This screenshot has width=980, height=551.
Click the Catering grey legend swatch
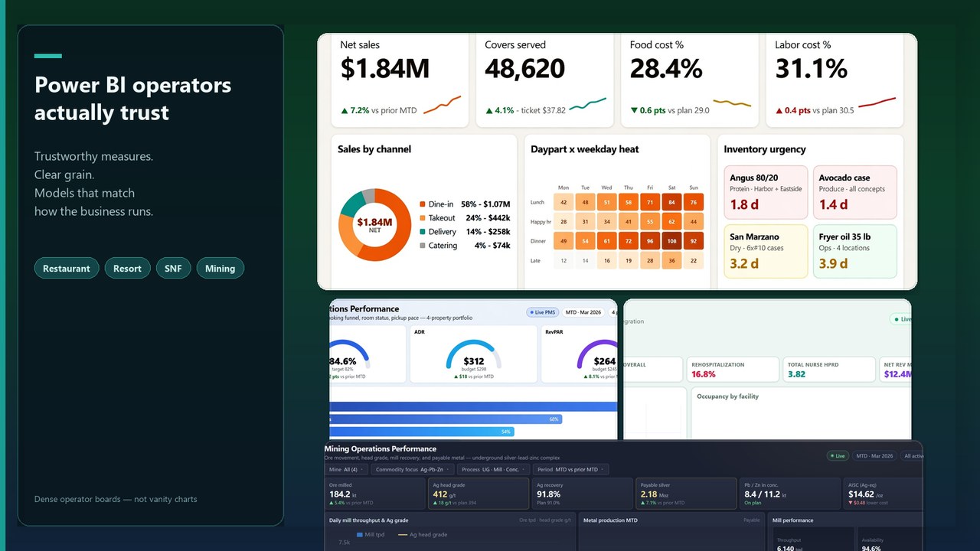423,246
